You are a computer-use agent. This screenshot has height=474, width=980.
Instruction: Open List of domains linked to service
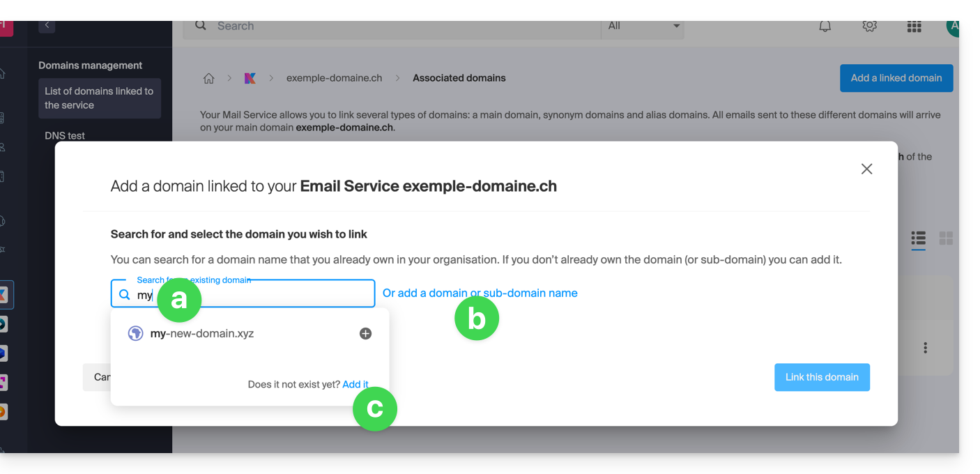pos(99,98)
